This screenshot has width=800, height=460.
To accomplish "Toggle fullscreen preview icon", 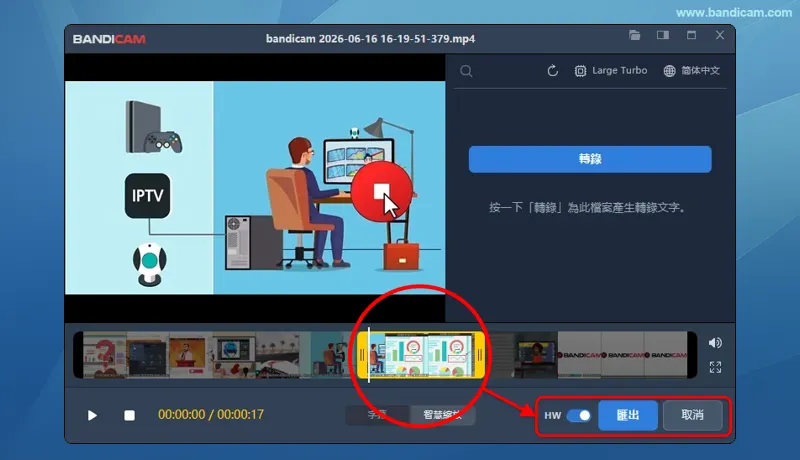I will (715, 367).
